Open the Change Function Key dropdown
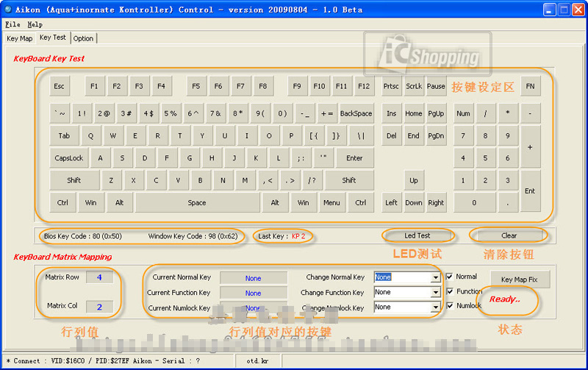This screenshot has height=370, width=588. click(x=436, y=293)
